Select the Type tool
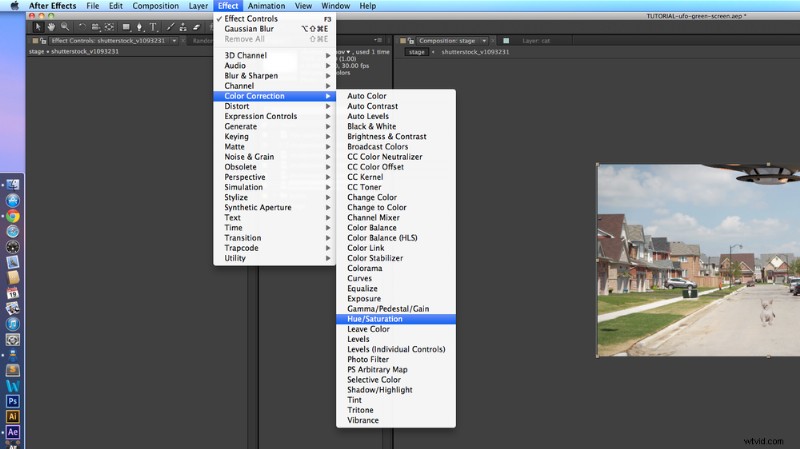800x449 pixels. click(x=153, y=27)
